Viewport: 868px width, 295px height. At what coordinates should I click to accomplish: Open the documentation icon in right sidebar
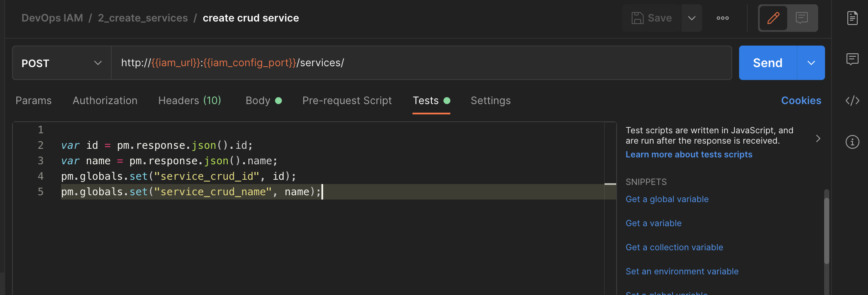click(852, 18)
